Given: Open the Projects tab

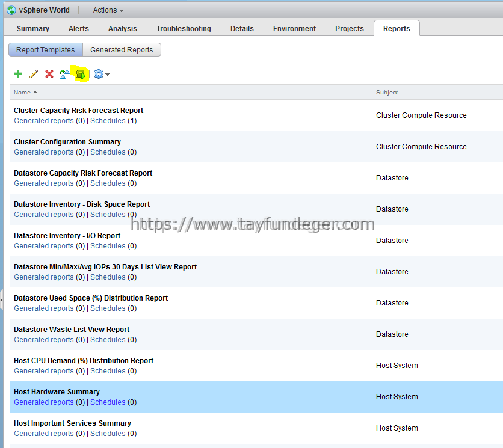Looking at the screenshot, I should (350, 28).
